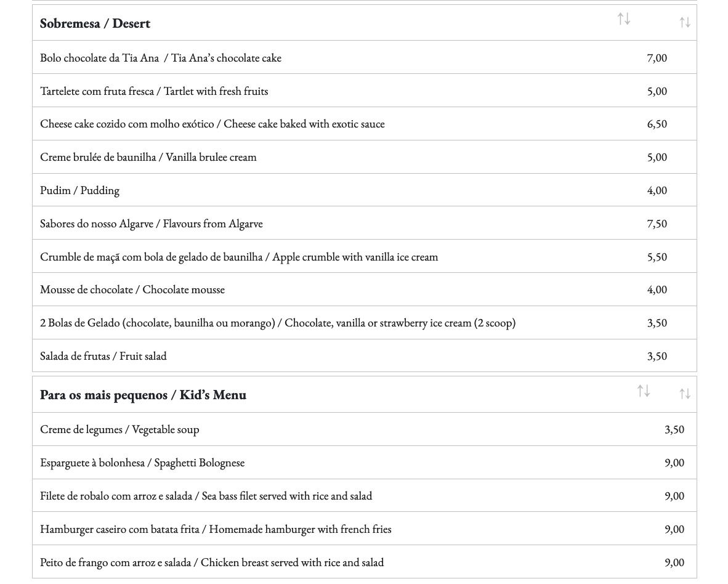728x584 pixels.
Task: Click the Salada de frutas / Fruit salad item
Action: point(103,356)
